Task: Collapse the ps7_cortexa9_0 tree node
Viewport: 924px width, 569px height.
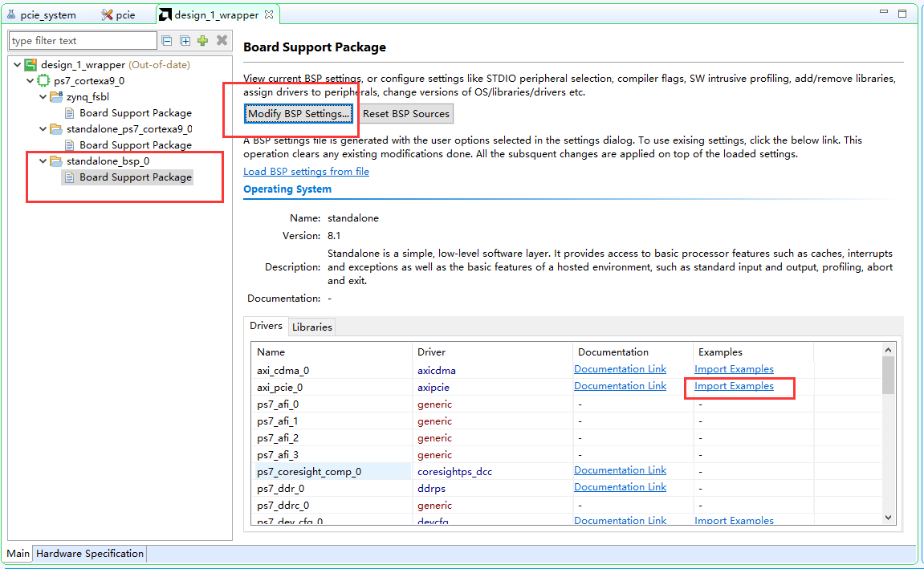Action: pos(30,81)
